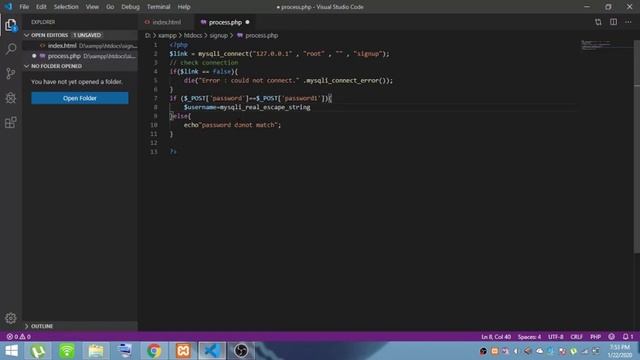Select process.php in Open Editors list

80,56
